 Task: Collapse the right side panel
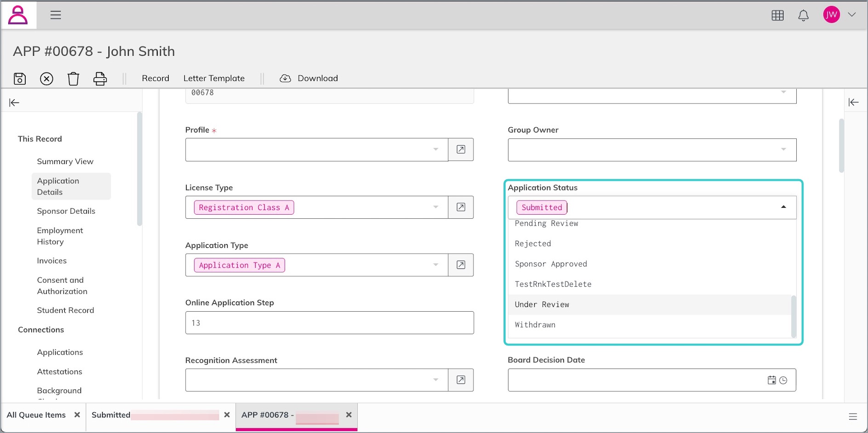pos(854,102)
